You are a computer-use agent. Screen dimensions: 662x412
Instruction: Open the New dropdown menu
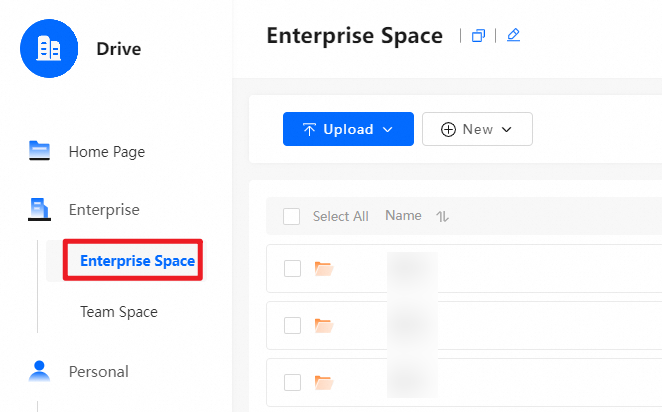477,129
